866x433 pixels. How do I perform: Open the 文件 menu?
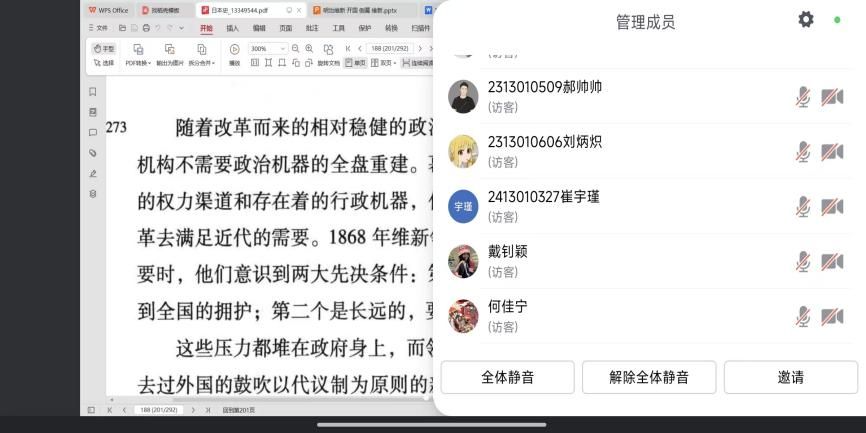tap(100, 28)
